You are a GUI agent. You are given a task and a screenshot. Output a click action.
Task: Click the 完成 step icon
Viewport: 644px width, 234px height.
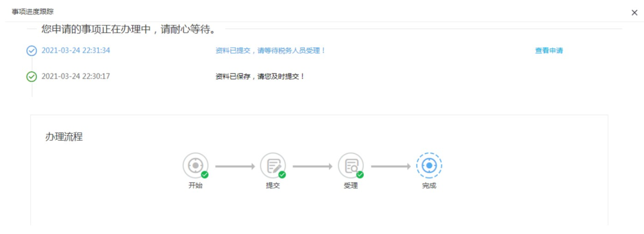(429, 166)
